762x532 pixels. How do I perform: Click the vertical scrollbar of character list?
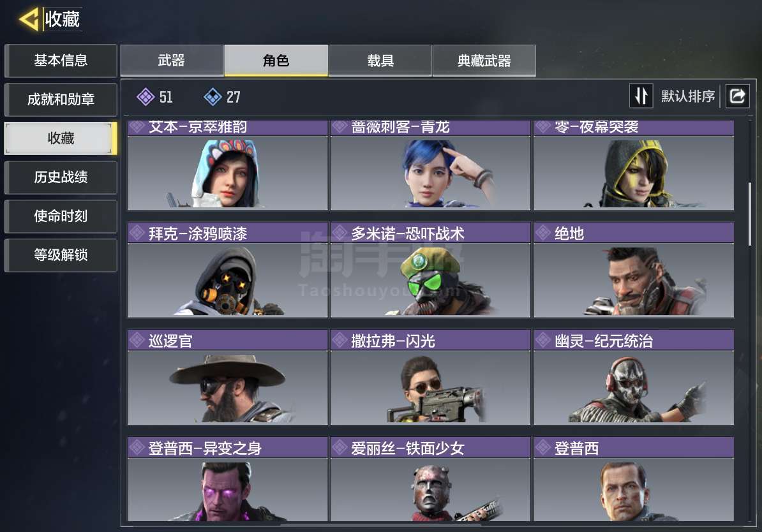click(750, 214)
